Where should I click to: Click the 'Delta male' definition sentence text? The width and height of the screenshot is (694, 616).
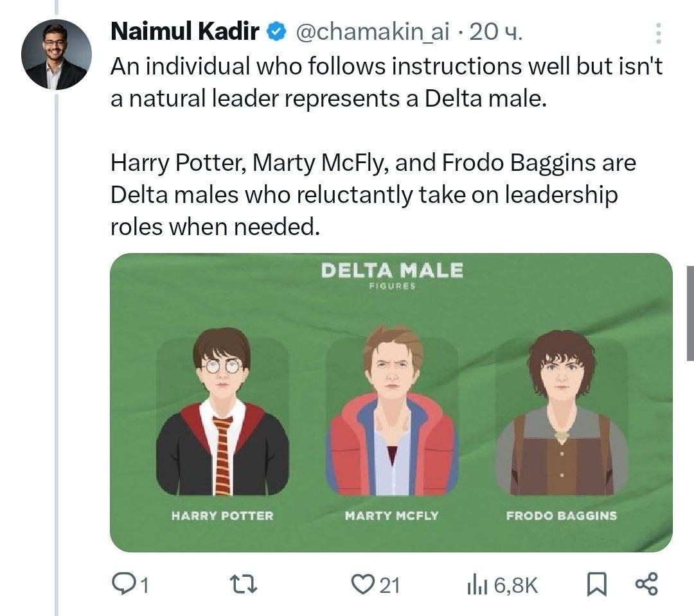(386, 83)
